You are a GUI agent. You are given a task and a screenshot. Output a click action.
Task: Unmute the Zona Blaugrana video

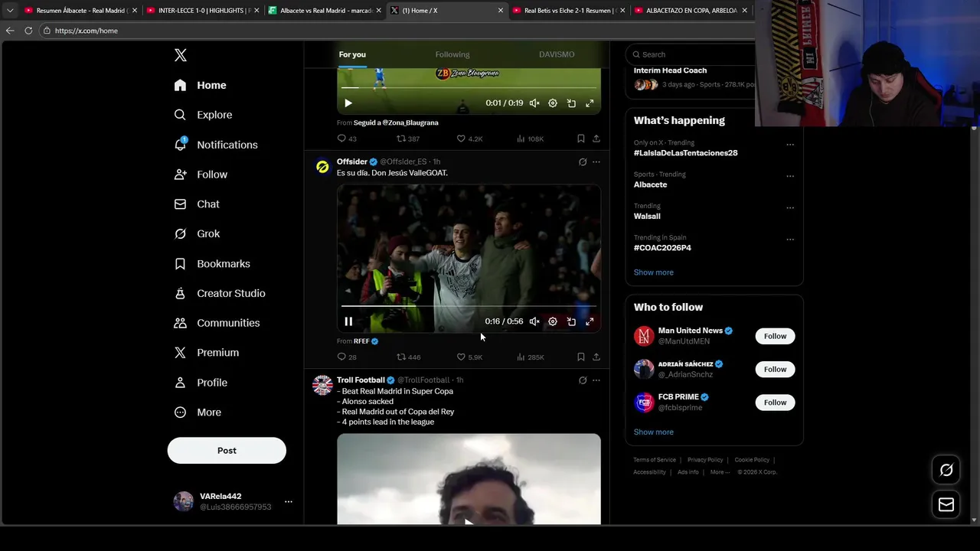point(534,103)
